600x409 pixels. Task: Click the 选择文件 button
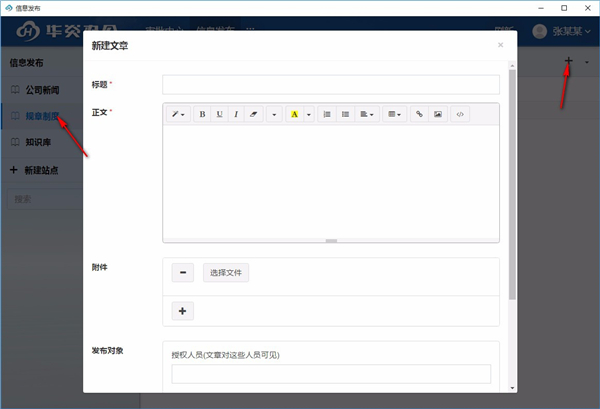coord(225,272)
